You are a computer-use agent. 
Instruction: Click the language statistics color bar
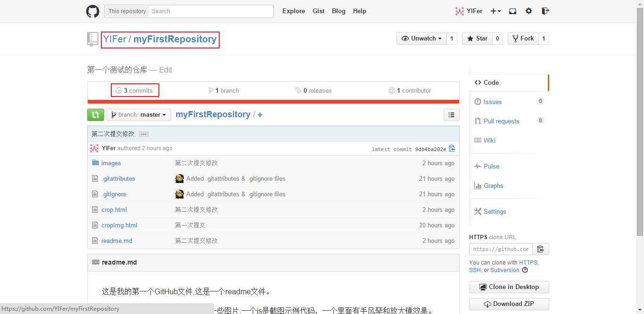point(273,102)
